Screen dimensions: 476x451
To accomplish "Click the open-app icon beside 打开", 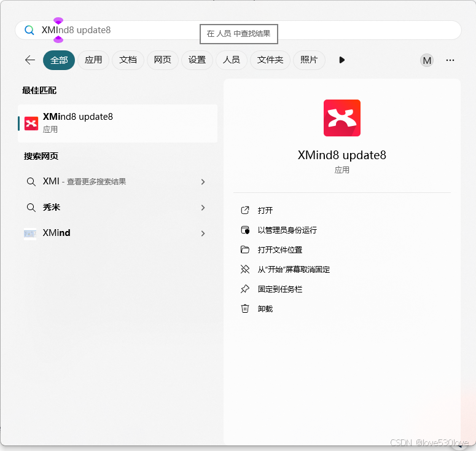I will pos(245,210).
